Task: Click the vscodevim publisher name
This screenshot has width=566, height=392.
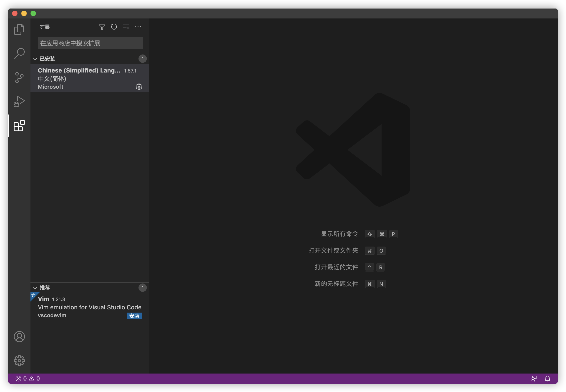Action: pos(52,315)
